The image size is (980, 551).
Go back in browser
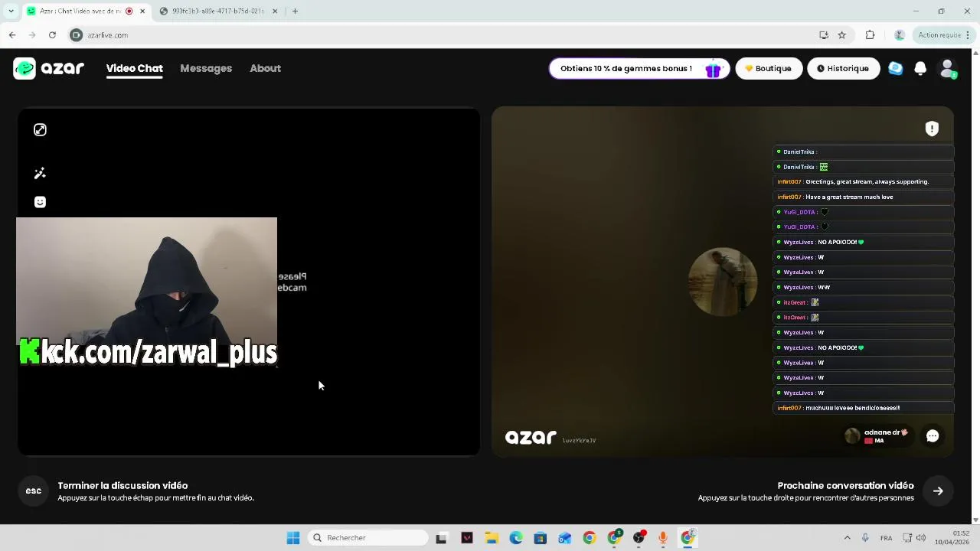12,34
